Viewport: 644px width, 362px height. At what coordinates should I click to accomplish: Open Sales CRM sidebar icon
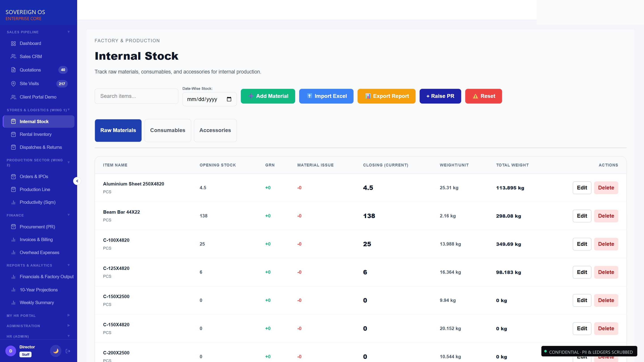[x=13, y=57]
